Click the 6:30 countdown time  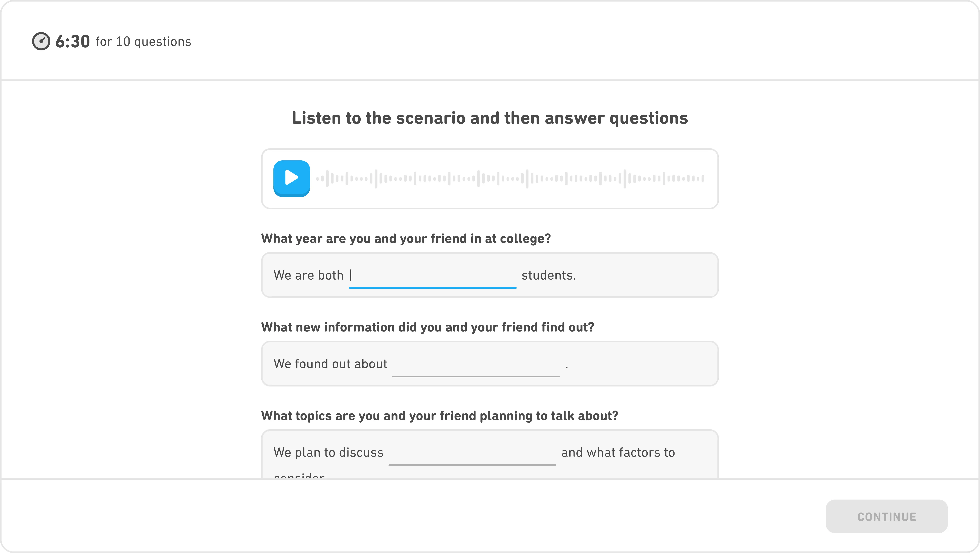(x=73, y=41)
